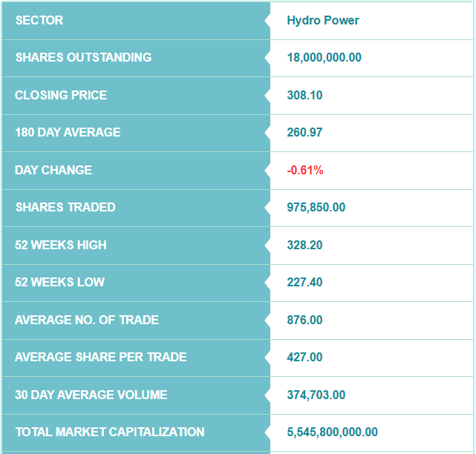476x454 pixels.
Task: Click the 180 DAY AVERAGE label
Action: [68, 132]
